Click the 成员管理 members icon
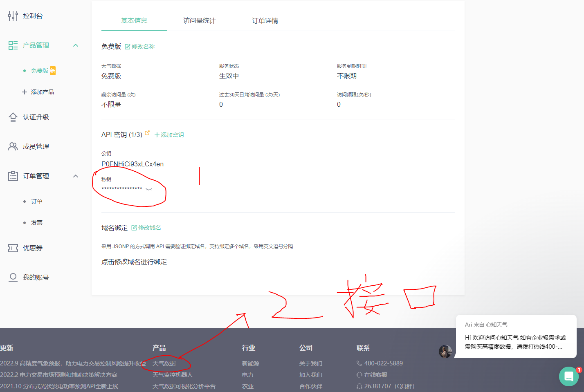Screen dimensions: 584x392 click(x=13, y=147)
